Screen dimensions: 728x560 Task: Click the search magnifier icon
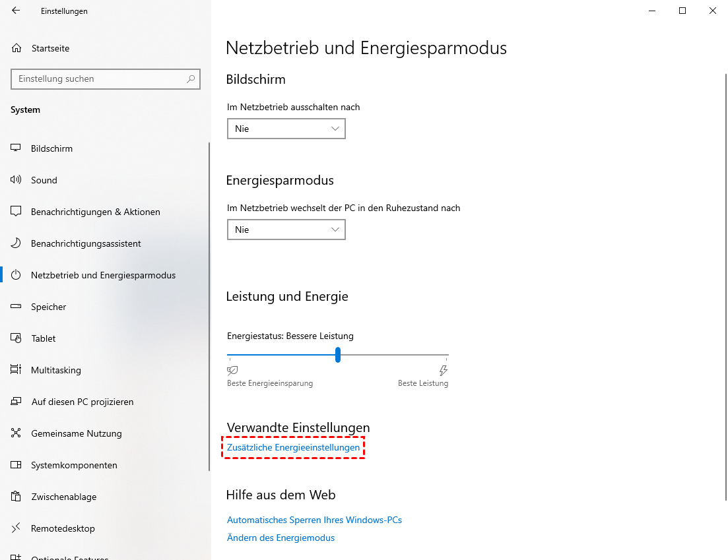[x=191, y=79]
